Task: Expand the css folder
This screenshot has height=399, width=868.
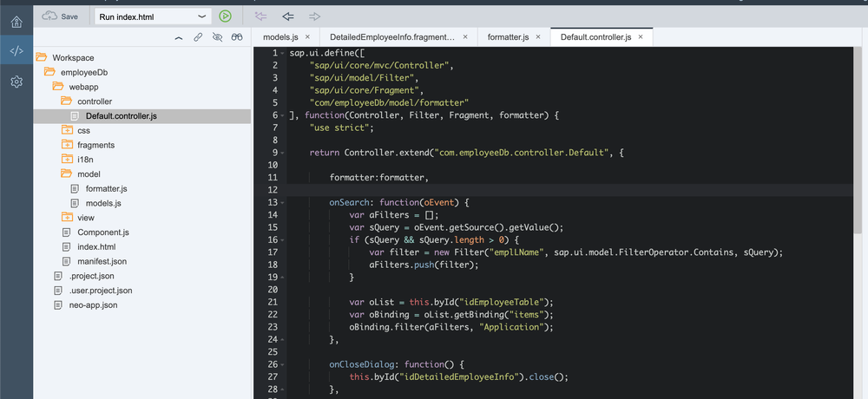Action: coord(67,130)
